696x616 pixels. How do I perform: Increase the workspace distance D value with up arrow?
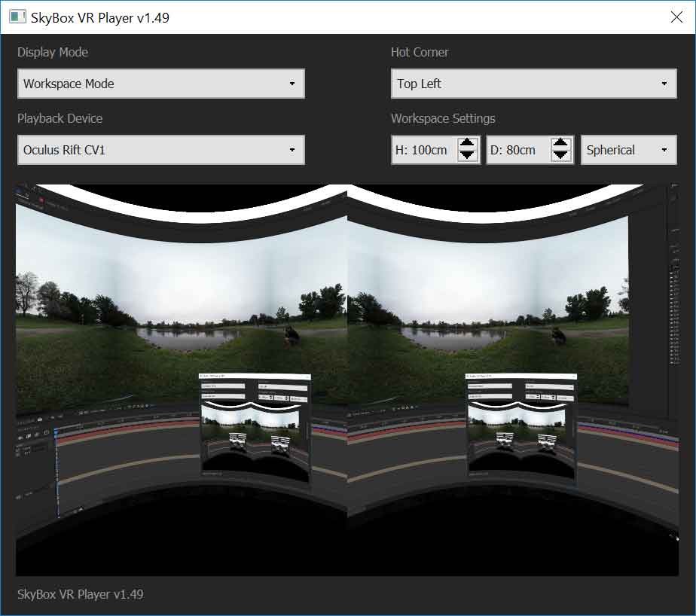[560, 143]
